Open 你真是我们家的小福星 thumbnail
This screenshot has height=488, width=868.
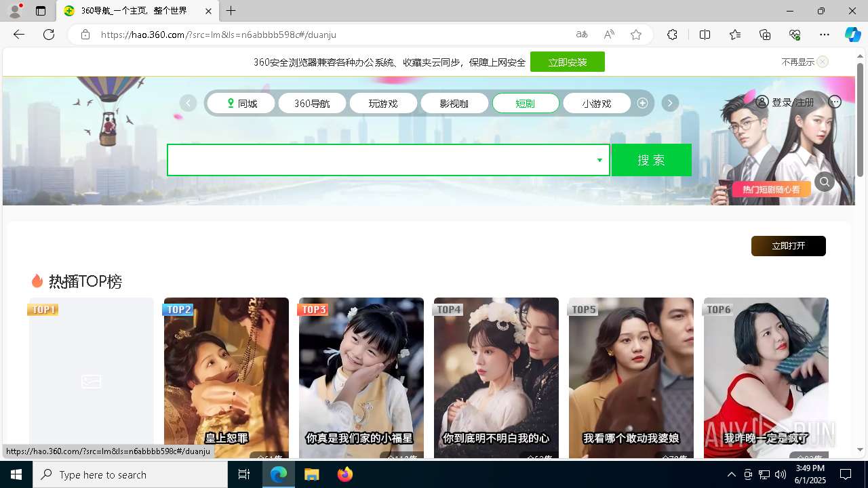pyautogui.click(x=361, y=378)
